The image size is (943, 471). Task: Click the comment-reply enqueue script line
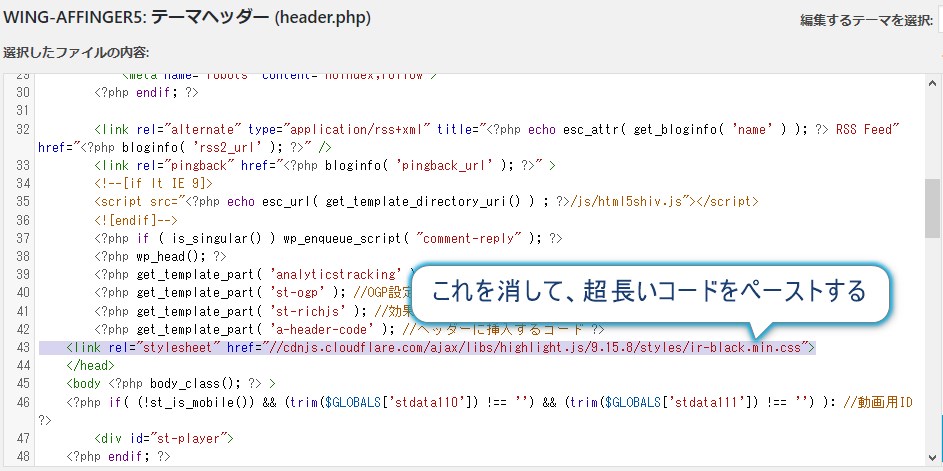(328, 238)
